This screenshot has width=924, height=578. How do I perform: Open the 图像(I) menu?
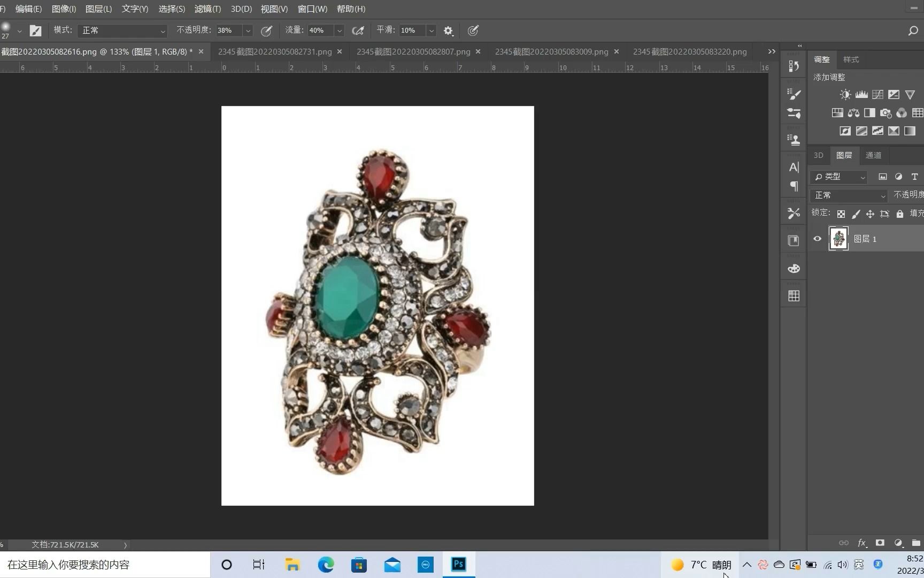click(x=64, y=9)
